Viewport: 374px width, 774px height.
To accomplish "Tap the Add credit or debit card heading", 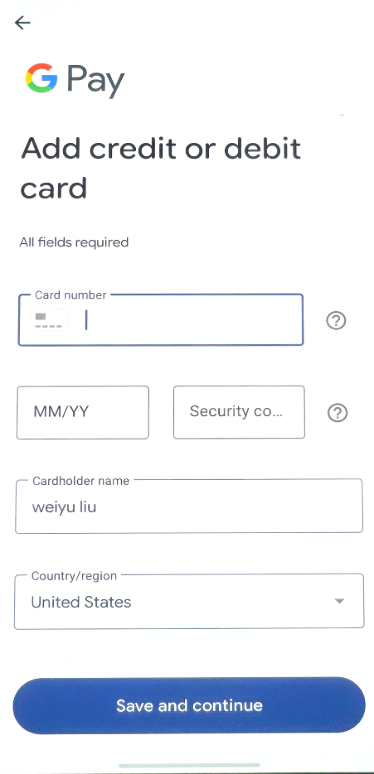I will pos(161,168).
